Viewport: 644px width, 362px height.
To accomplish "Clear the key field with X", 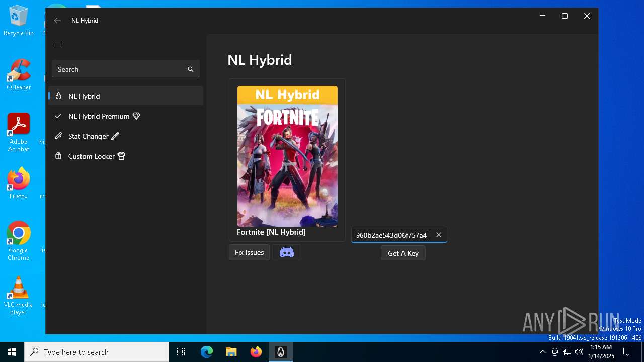I will pos(439,235).
